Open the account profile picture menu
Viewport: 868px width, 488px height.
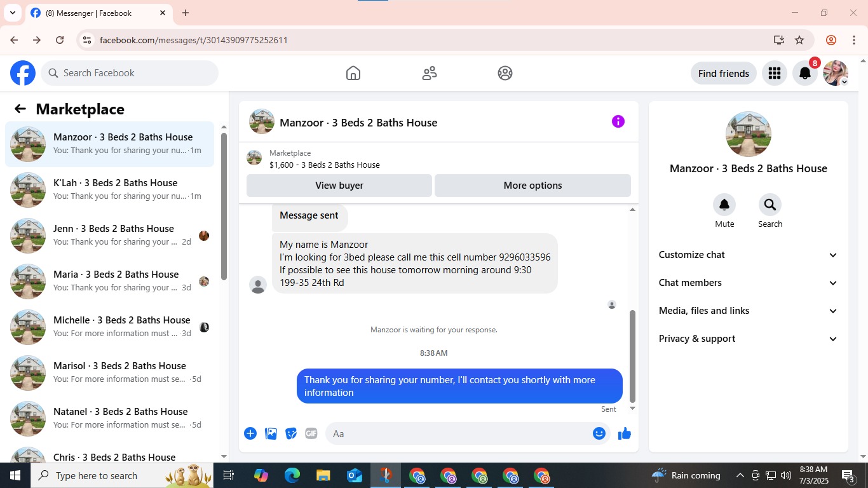(x=836, y=73)
